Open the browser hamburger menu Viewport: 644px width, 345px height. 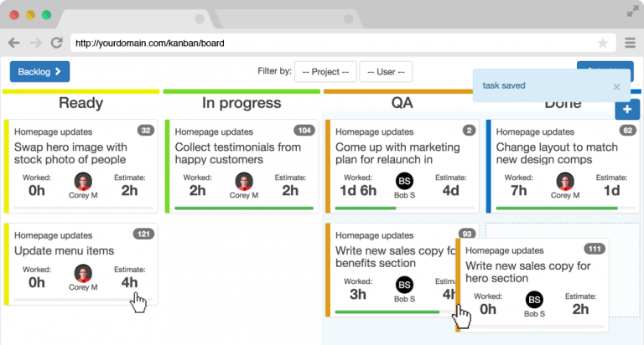pos(630,43)
